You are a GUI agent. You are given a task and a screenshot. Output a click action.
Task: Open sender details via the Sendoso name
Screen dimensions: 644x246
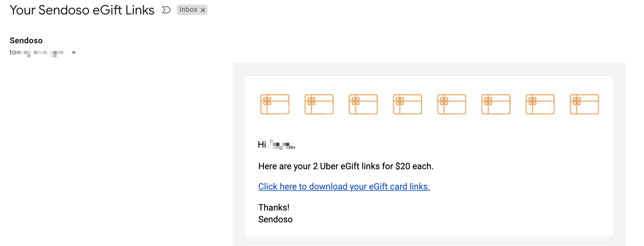point(26,40)
